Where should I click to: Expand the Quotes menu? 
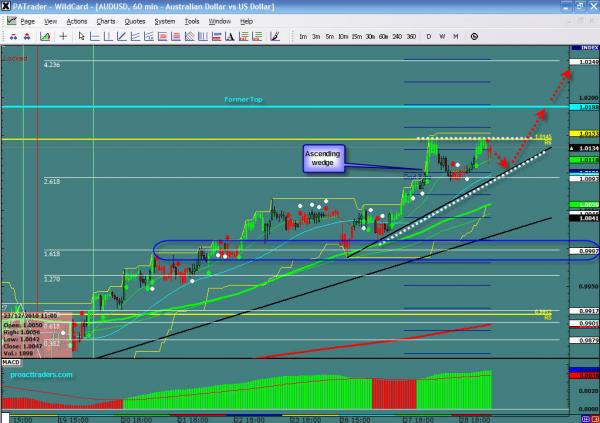132,20
